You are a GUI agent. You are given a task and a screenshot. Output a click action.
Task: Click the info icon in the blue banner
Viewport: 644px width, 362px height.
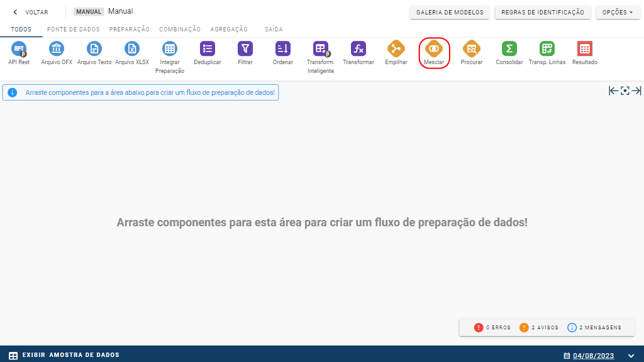pos(13,92)
